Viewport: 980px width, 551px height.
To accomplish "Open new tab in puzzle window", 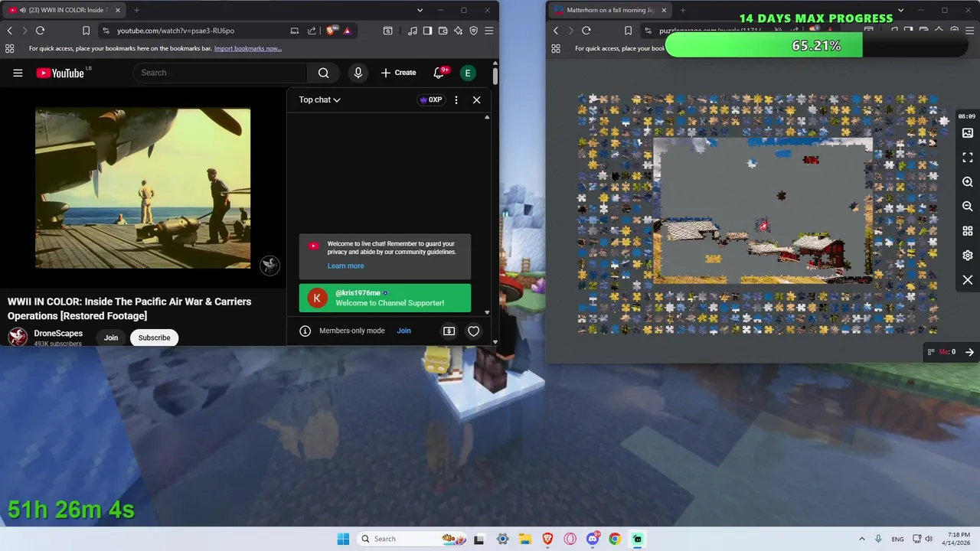I will pyautogui.click(x=682, y=10).
